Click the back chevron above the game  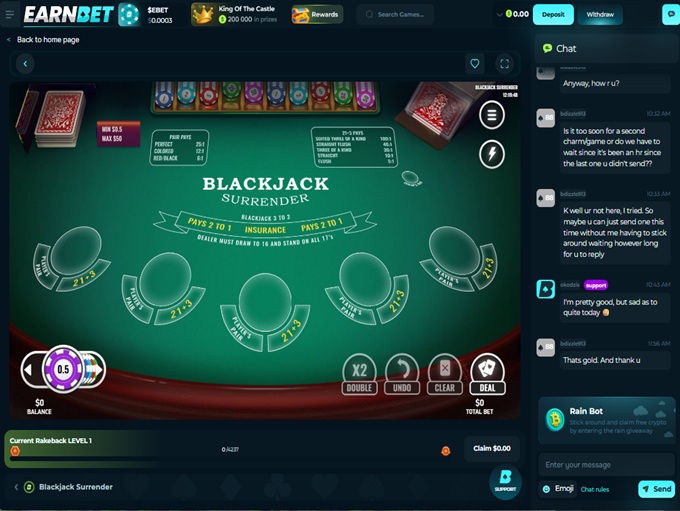[x=25, y=64]
